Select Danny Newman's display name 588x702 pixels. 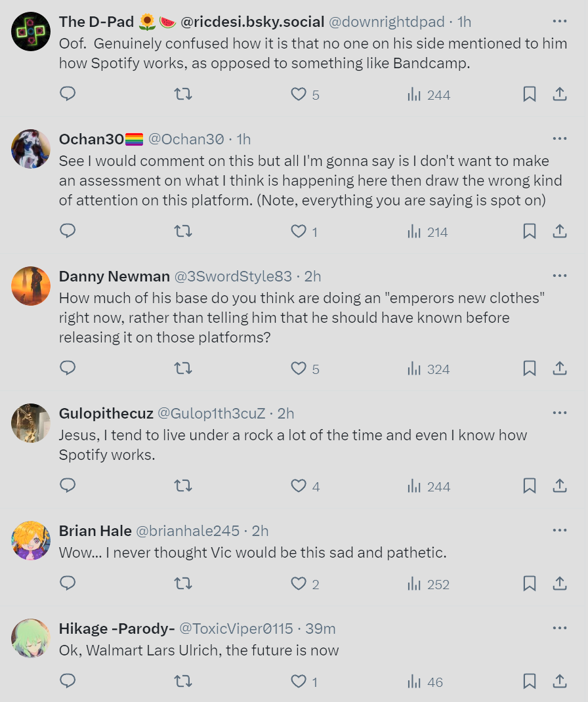coord(114,276)
